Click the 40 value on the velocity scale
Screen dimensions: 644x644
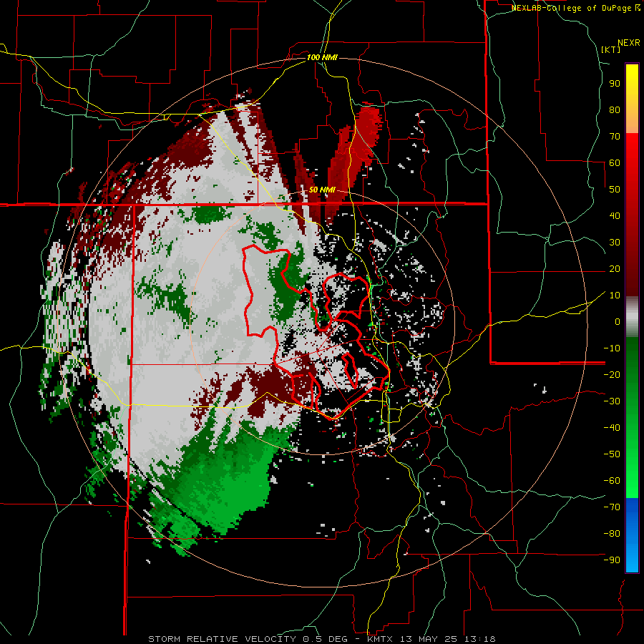pyautogui.click(x=615, y=215)
